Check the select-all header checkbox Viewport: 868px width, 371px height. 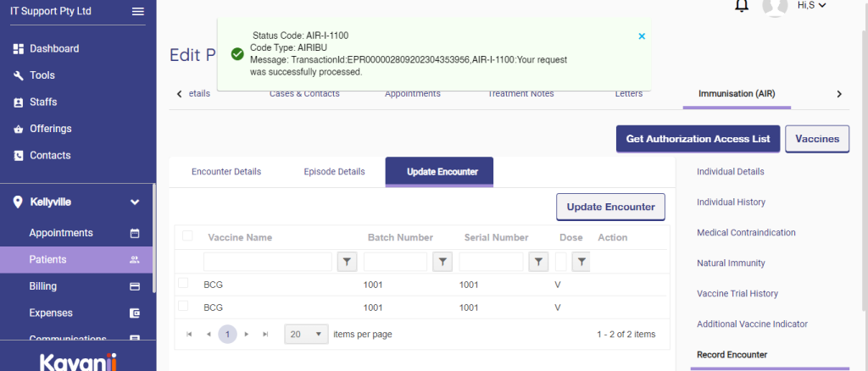[x=187, y=236]
